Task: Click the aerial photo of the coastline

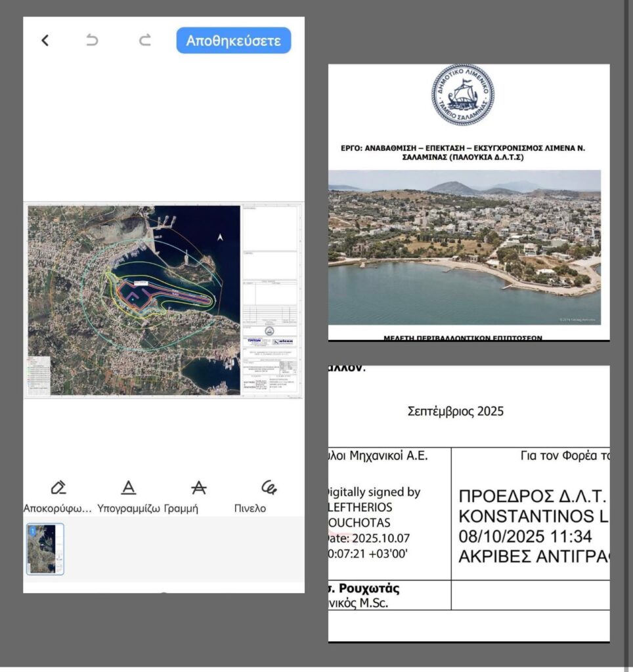Action: point(464,247)
